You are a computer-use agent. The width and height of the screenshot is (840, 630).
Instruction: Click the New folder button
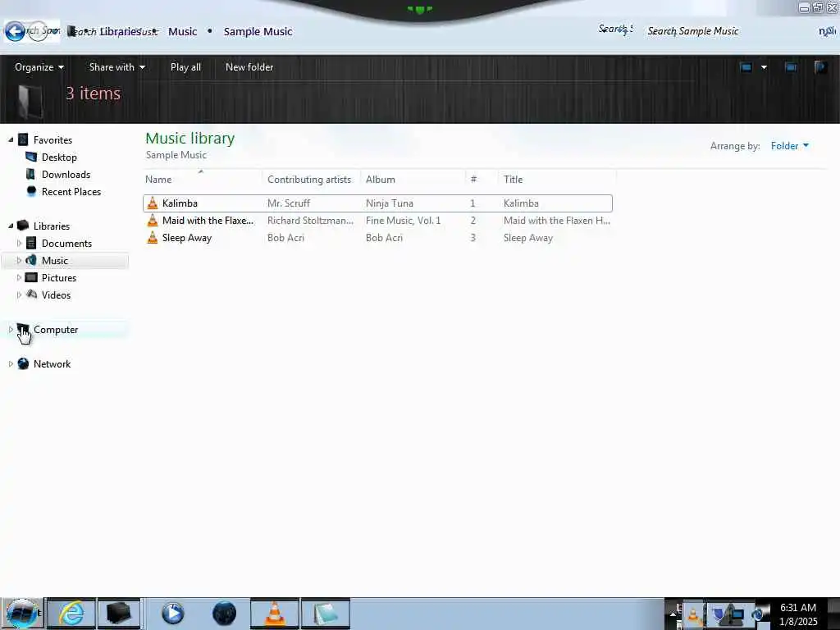point(249,67)
